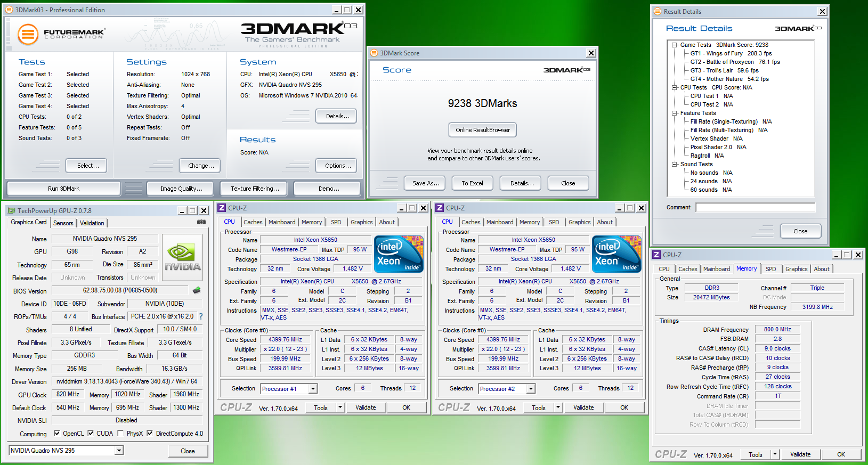868x465 pixels.
Task: Toggle the OpenCL checkbox in GPU-Z
Action: pyautogui.click(x=57, y=433)
